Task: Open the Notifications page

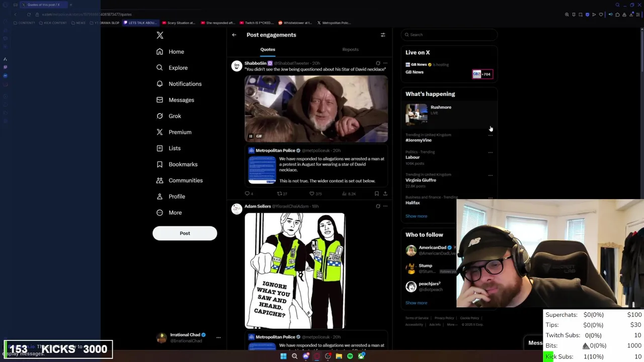Action: (179, 84)
